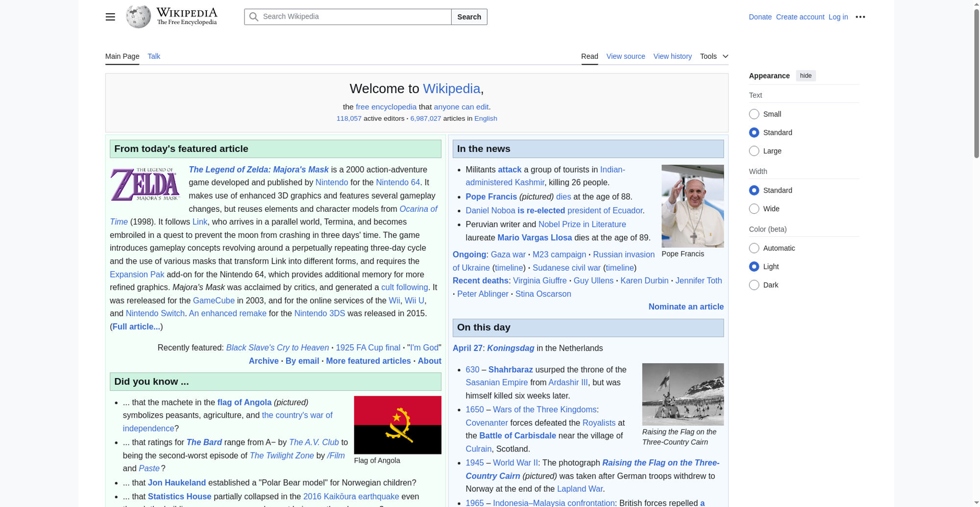980x507 pixels.
Task: Open the April 27 date link
Action: (467, 348)
